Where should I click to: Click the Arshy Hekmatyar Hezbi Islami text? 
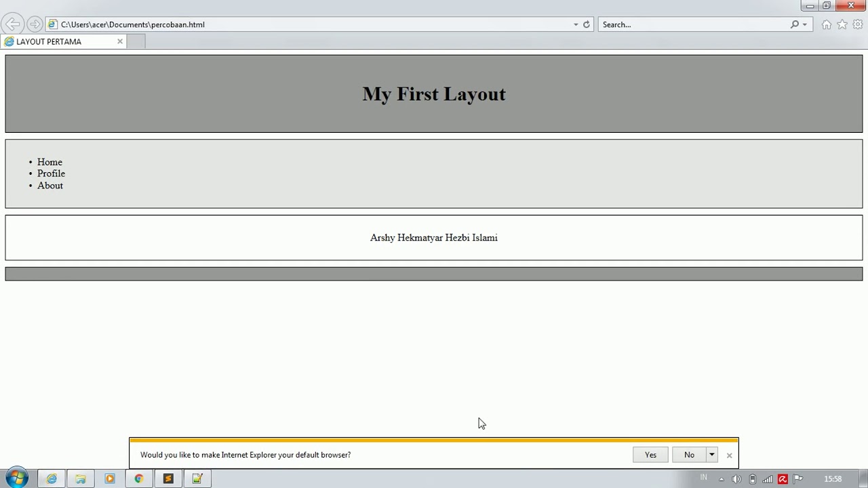coord(434,238)
